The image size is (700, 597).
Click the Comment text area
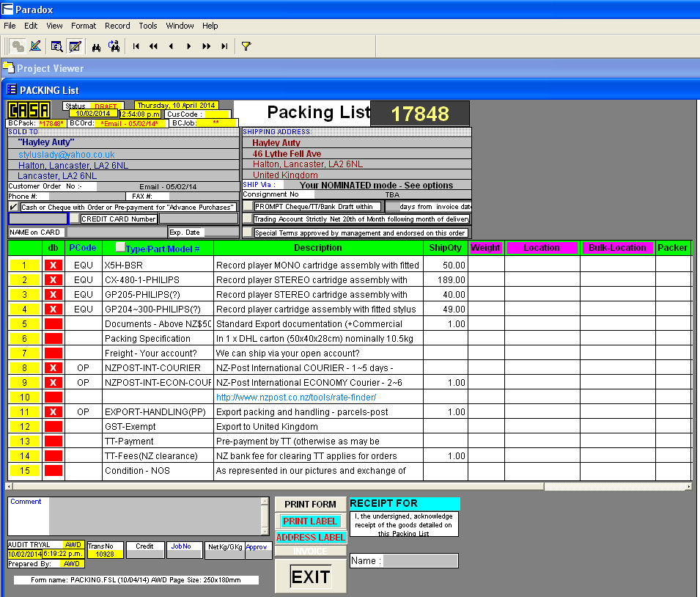tap(155, 516)
